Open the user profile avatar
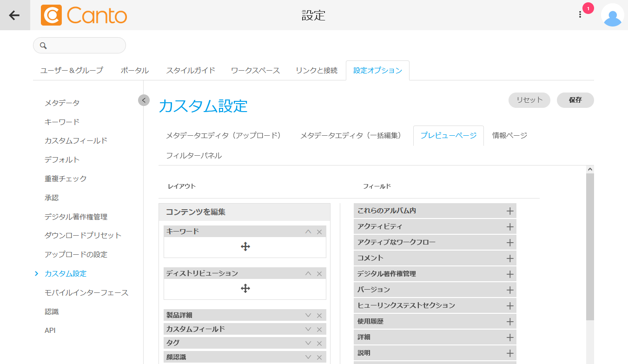The image size is (628, 364). pyautogui.click(x=612, y=15)
